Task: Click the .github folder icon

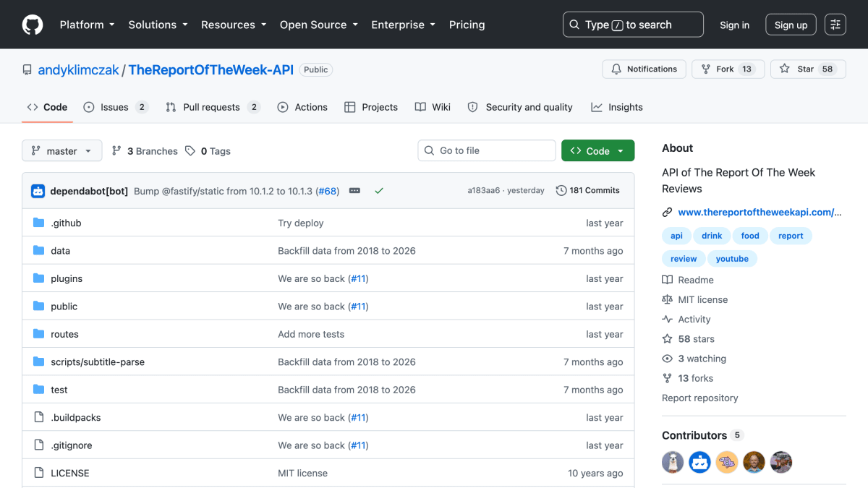Action: click(x=39, y=223)
